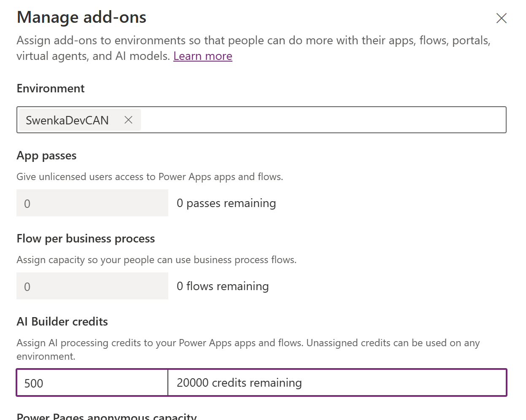Viewport: 526px width, 420px height.
Task: Click the add-ons description text paragraph
Action: pyautogui.click(x=253, y=48)
